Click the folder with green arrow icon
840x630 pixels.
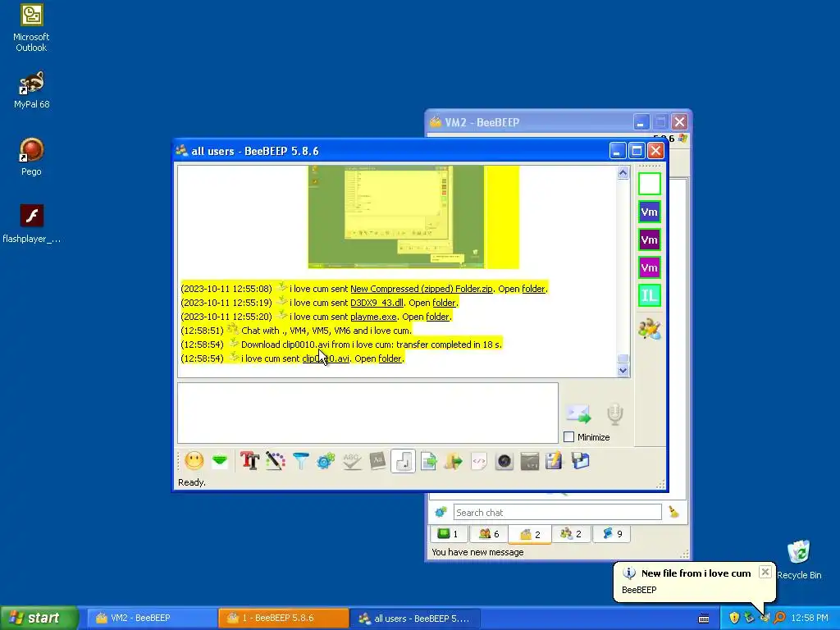453,461
